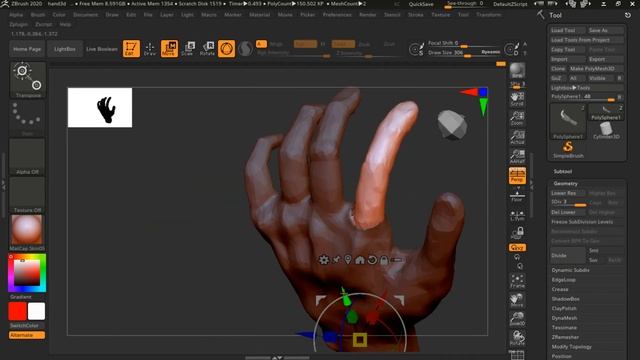Image resolution: width=640 pixels, height=360 pixels.
Task: Click the gizmo location marker icon
Action: (x=348, y=260)
